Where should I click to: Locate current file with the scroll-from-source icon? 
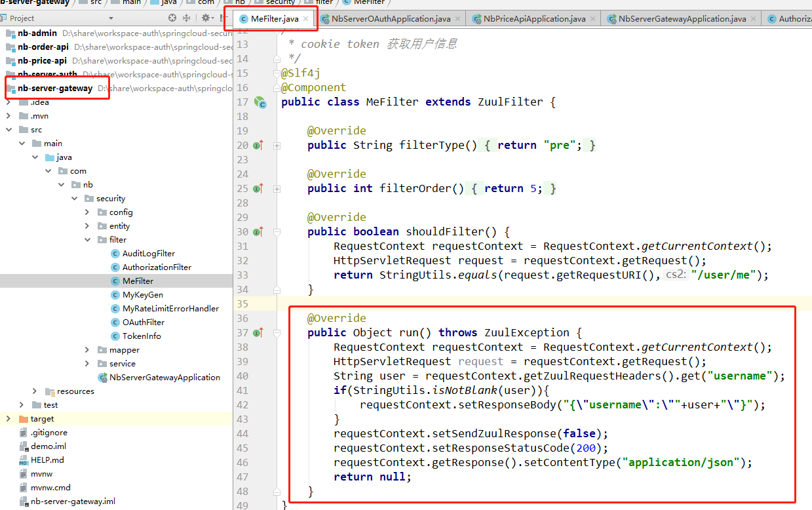(x=172, y=18)
